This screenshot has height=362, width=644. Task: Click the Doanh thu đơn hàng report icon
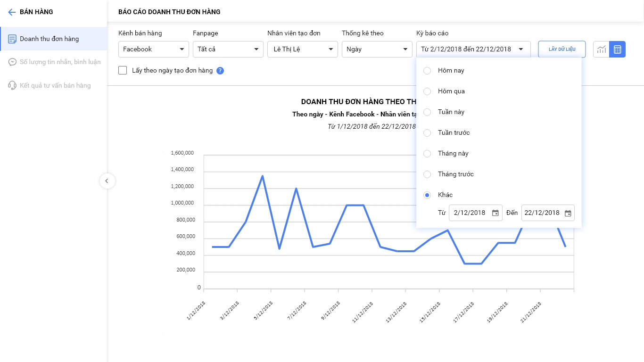pos(12,39)
